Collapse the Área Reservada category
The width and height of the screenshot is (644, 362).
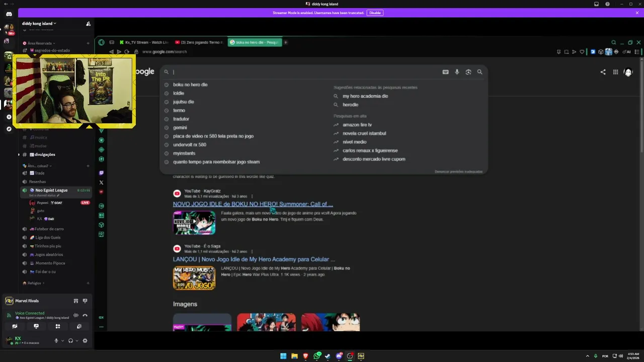tap(39, 43)
